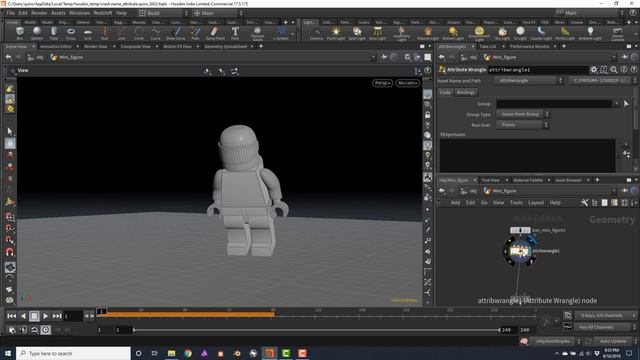The width and height of the screenshot is (640, 360).
Task: Open the No cam viewport dropdown
Action: (407, 83)
